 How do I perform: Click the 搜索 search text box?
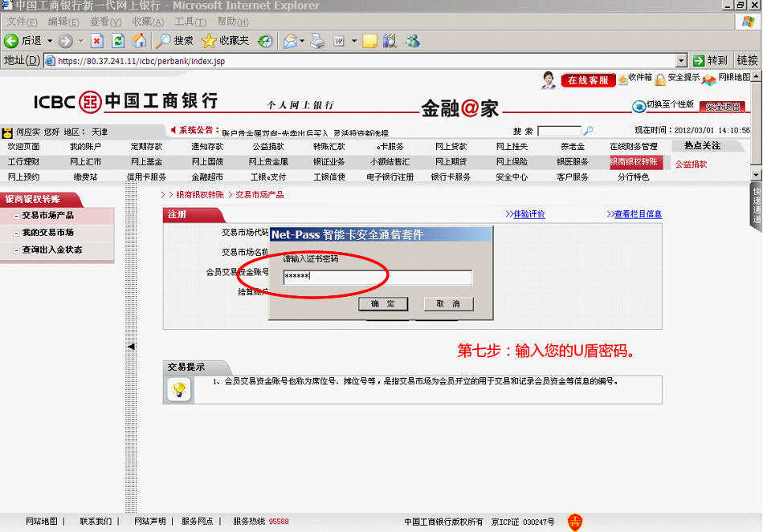click(x=559, y=131)
